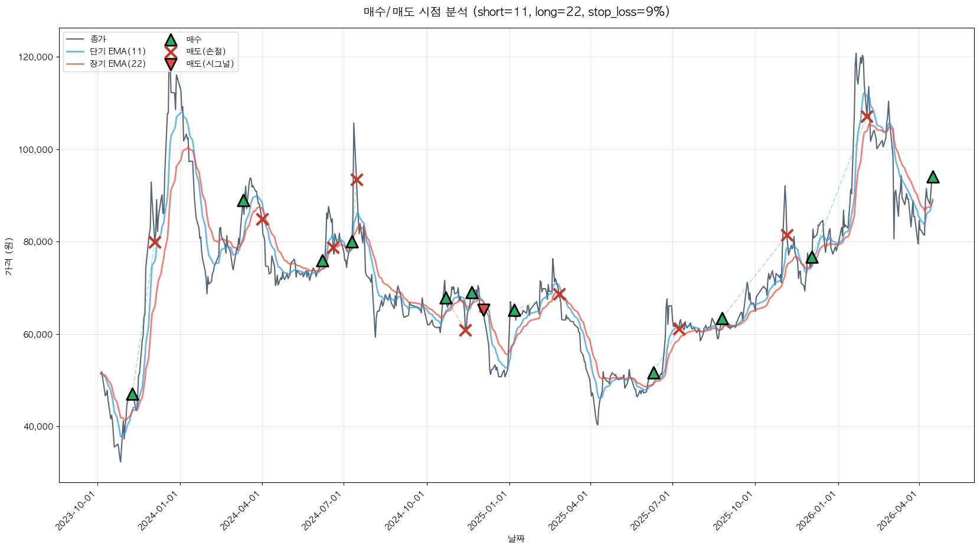
Task: Click the red 장기 EMA(22) legend line
Action: pyautogui.click(x=76, y=64)
